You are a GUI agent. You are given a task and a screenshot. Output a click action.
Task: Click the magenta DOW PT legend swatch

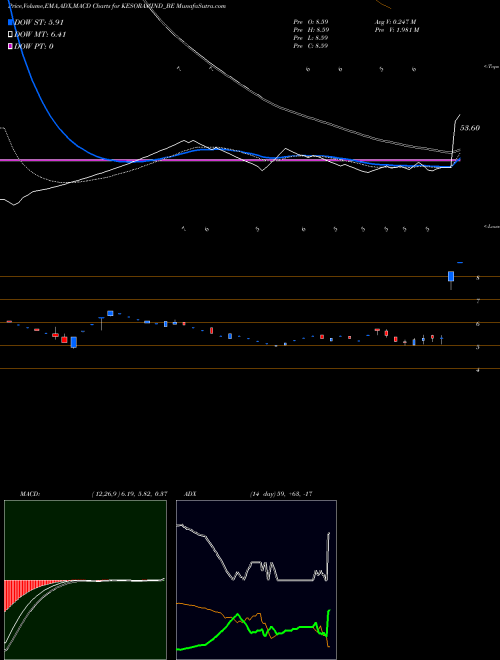(x=11, y=46)
